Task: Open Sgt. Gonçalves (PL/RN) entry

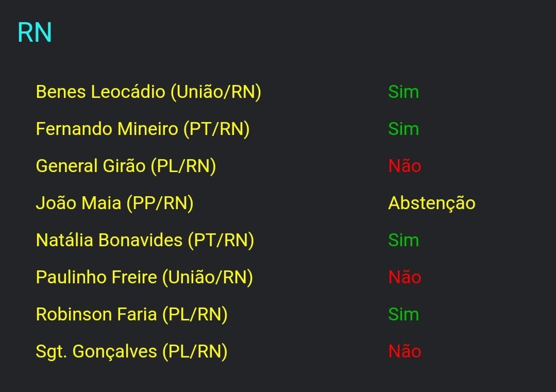Action: 131,352
